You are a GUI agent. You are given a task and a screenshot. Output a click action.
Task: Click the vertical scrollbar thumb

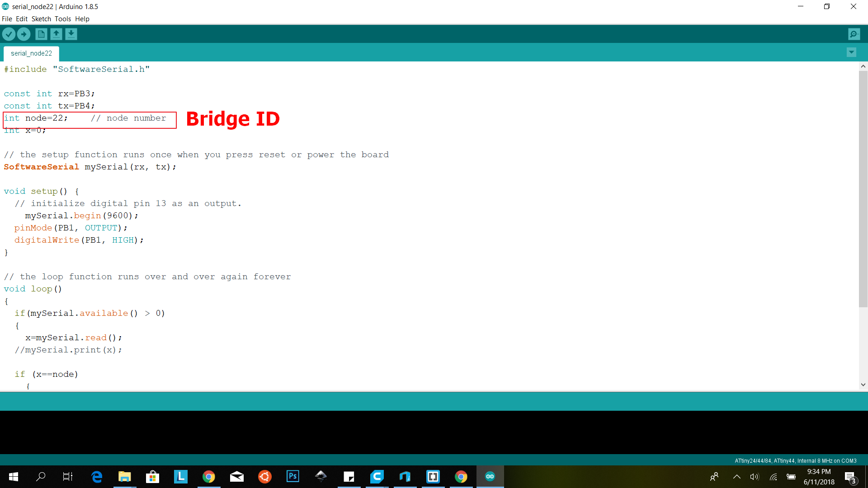coord(863,190)
